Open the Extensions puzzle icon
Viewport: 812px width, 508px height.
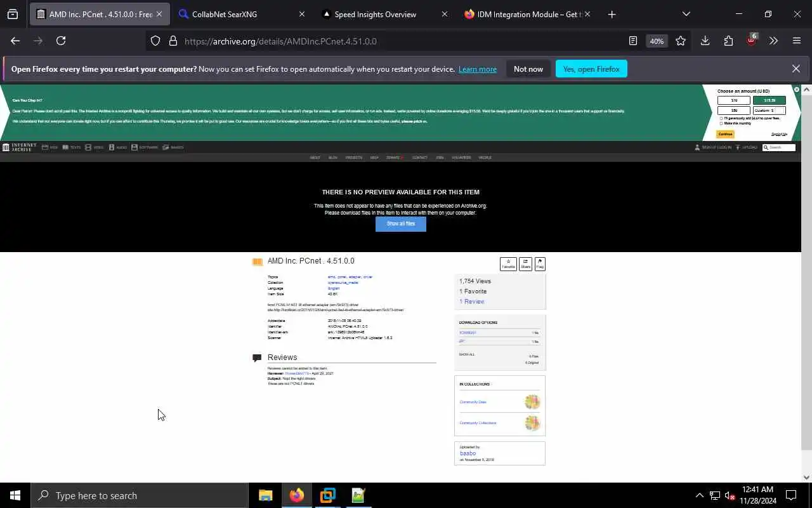tap(728, 41)
